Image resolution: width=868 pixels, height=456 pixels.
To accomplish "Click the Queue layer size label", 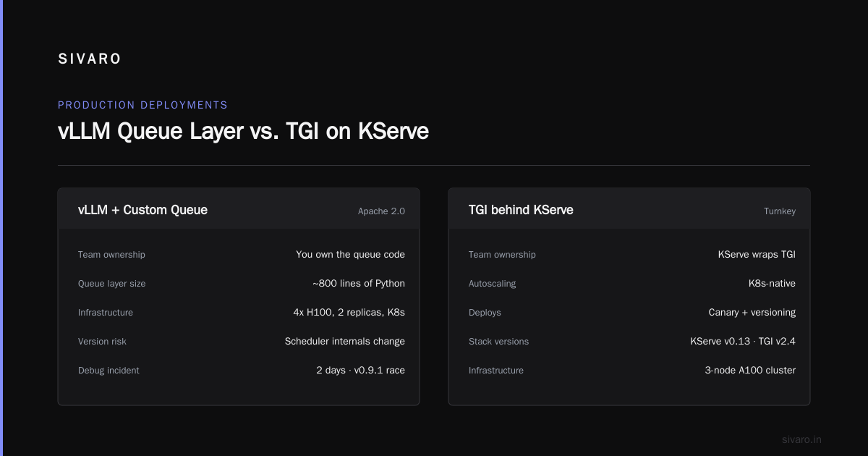I will coord(111,284).
